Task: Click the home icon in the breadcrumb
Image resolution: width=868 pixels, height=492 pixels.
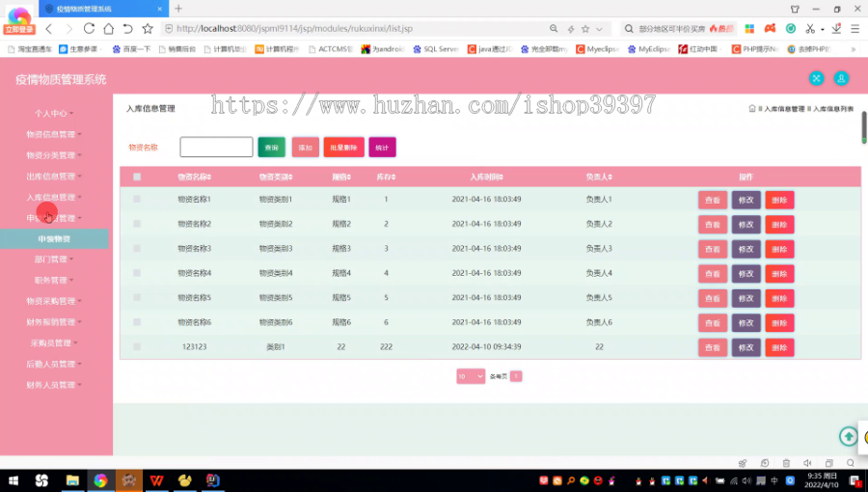Action: tap(751, 108)
